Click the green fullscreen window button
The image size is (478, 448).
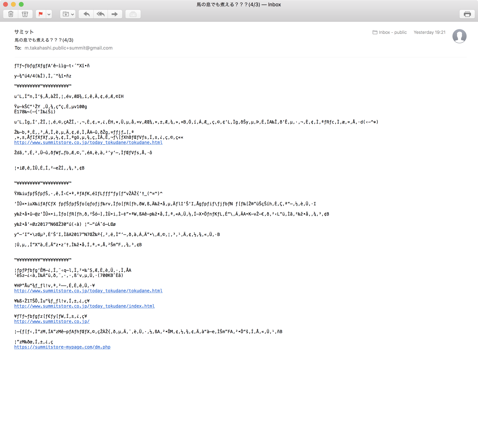(x=21, y=4)
